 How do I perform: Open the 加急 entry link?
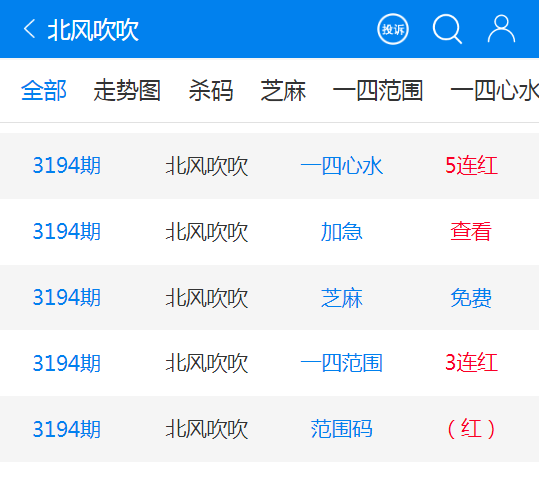pyautogui.click(x=342, y=232)
